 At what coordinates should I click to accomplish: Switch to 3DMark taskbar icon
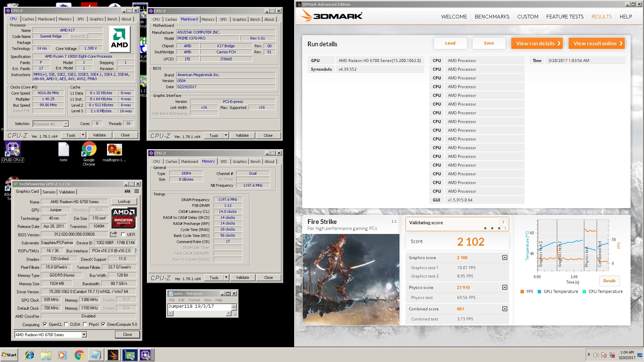113,355
